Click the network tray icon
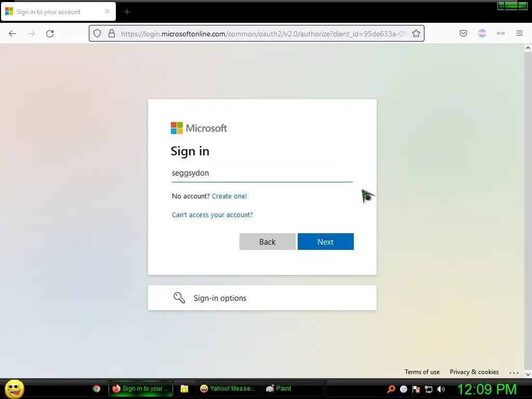 429,389
